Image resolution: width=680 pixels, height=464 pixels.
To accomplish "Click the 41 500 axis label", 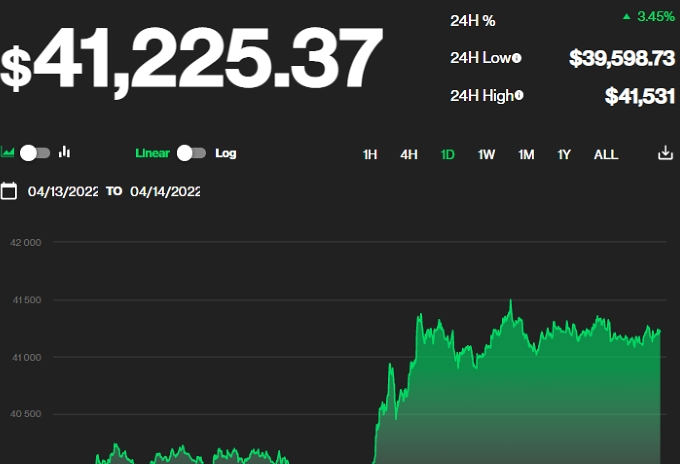I will (x=27, y=300).
